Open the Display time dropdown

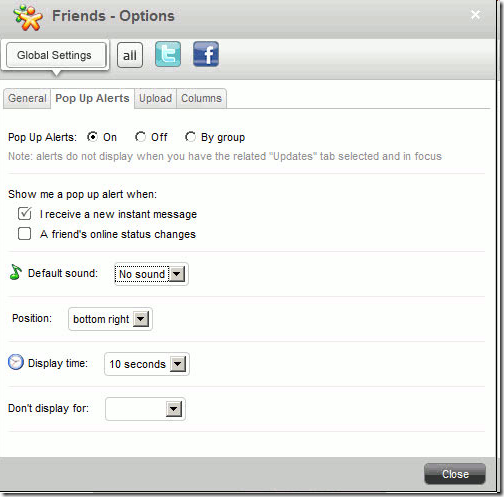point(147,364)
